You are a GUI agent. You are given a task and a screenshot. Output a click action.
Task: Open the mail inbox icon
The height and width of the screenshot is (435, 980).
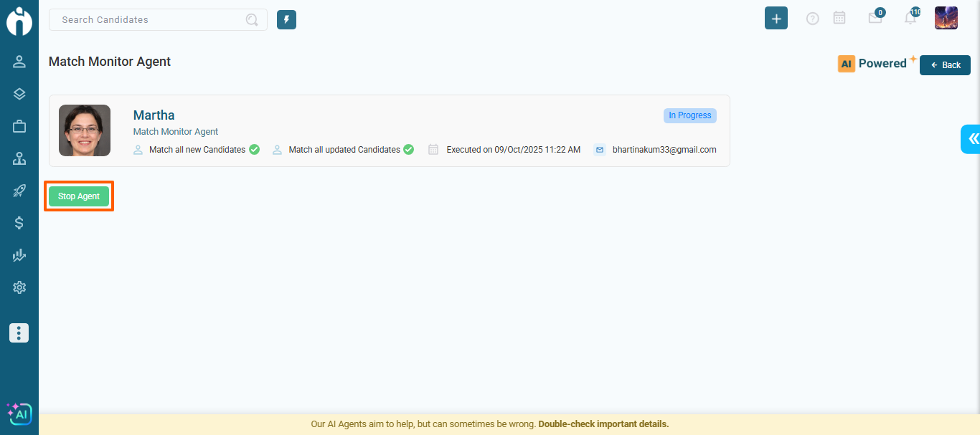click(x=875, y=19)
